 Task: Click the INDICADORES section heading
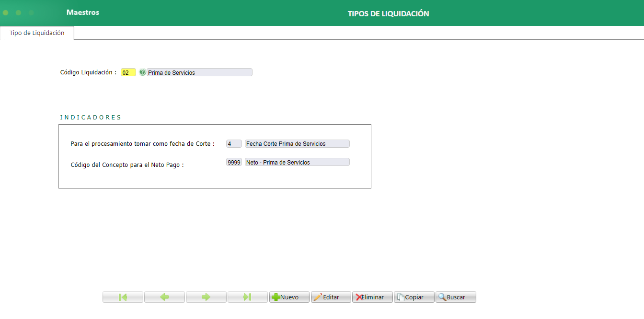[x=91, y=117]
